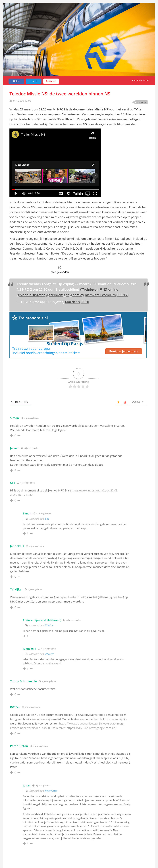Open the YouTube player settings gear
The width and height of the screenshot is (158, 868).
click(x=68, y=193)
